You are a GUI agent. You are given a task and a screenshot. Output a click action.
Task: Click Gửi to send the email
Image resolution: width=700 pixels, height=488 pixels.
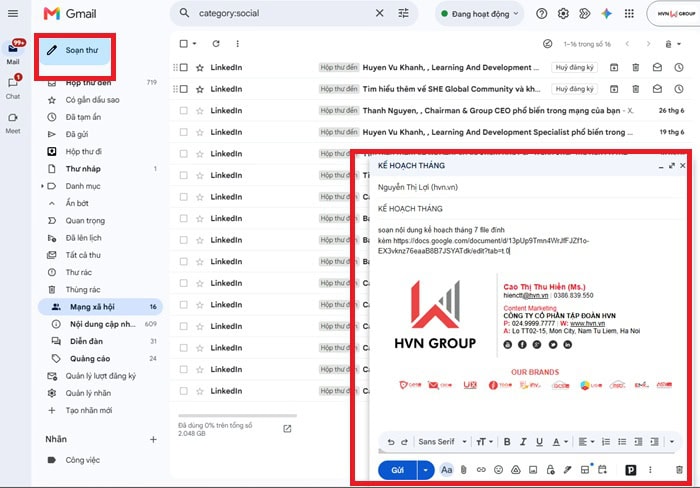(x=397, y=470)
